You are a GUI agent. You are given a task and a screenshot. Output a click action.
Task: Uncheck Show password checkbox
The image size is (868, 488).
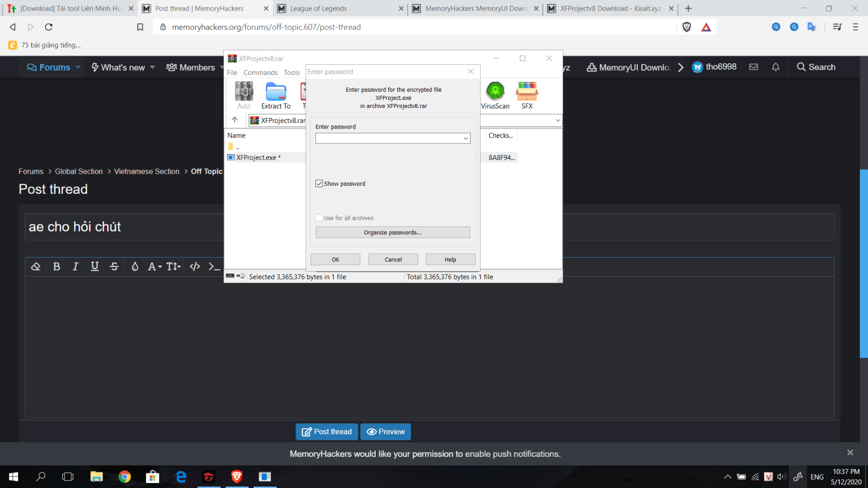[319, 184]
